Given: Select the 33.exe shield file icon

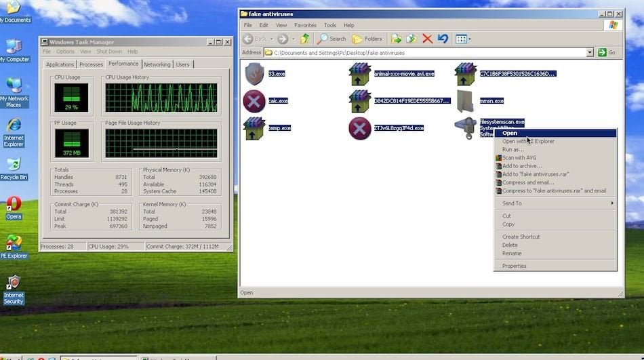Looking at the screenshot, I should click(254, 73).
